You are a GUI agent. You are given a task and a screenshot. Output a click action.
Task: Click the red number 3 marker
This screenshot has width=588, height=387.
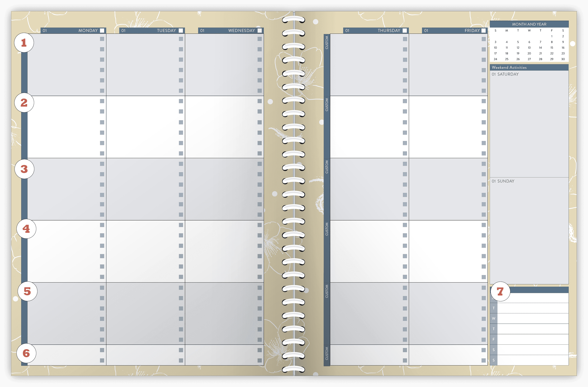24,169
